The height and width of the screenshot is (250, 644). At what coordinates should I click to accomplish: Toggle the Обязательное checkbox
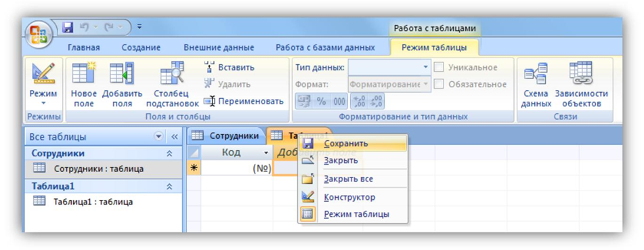(x=439, y=84)
